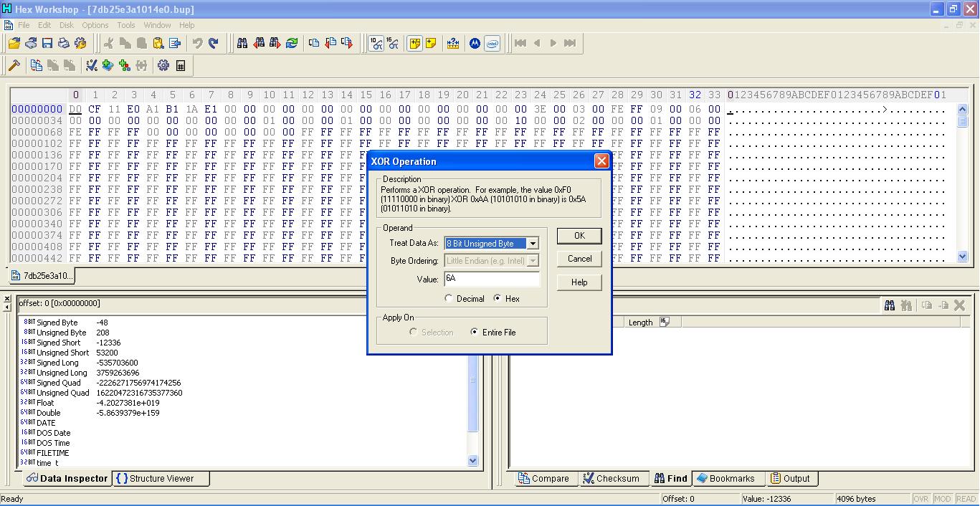Click the hammer tool icon
Screen dimensions: 980x506
[x=14, y=65]
